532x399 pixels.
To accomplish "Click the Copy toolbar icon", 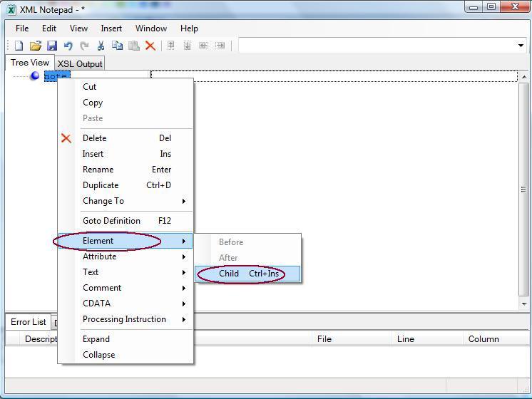I will 118,46.
